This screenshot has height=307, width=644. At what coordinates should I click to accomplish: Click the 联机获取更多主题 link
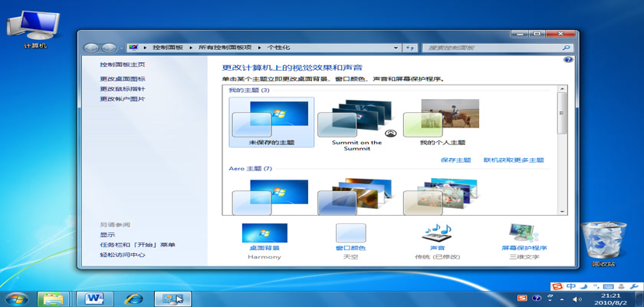click(x=513, y=160)
